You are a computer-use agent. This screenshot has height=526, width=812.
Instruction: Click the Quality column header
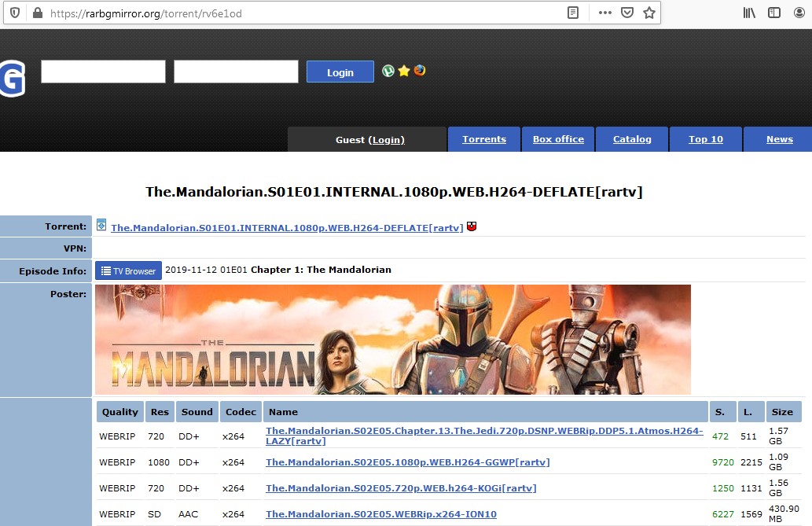[120, 411]
